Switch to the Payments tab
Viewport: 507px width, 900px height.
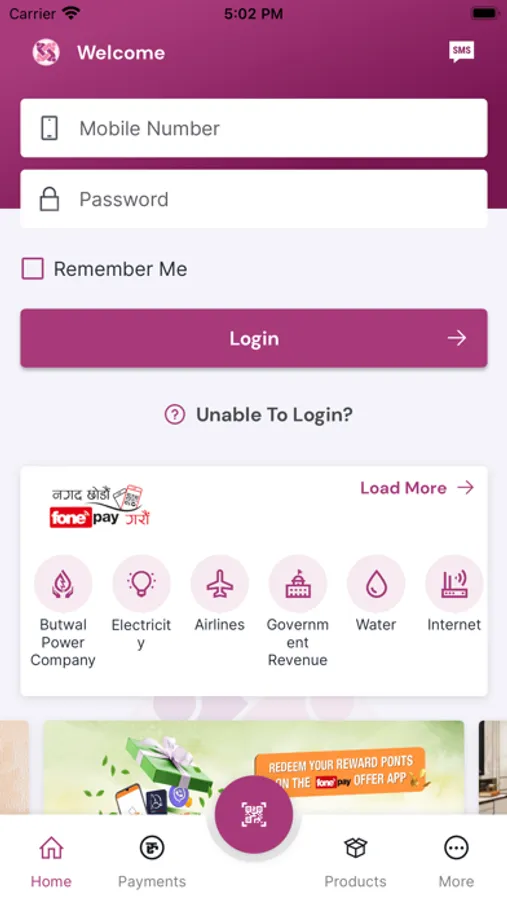pos(152,861)
